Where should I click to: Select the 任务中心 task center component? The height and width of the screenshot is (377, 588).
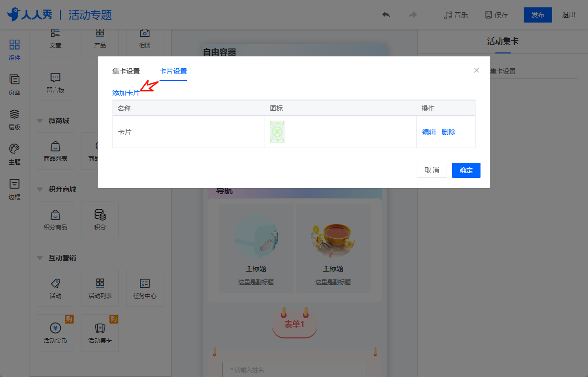pos(145,288)
